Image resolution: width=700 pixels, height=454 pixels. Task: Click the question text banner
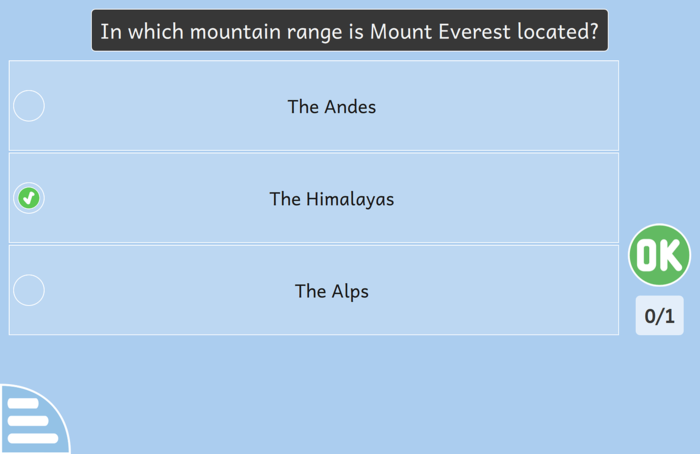(349, 31)
